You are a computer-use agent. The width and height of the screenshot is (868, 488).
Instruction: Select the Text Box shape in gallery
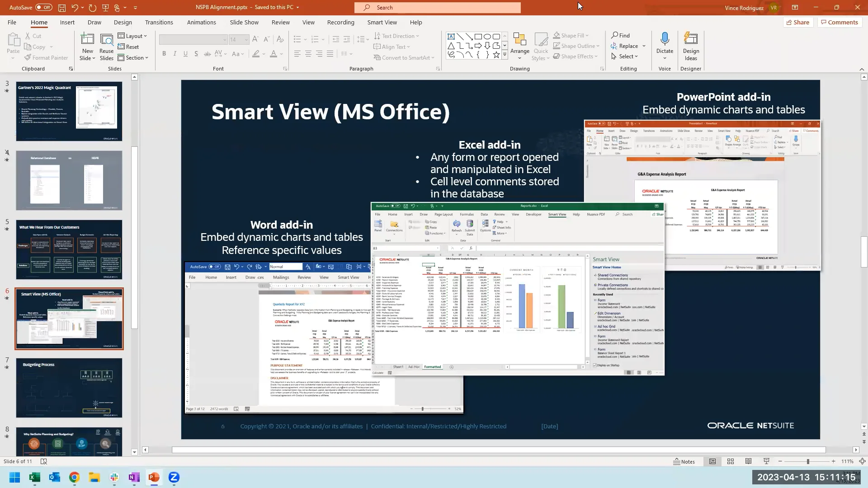pyautogui.click(x=451, y=37)
